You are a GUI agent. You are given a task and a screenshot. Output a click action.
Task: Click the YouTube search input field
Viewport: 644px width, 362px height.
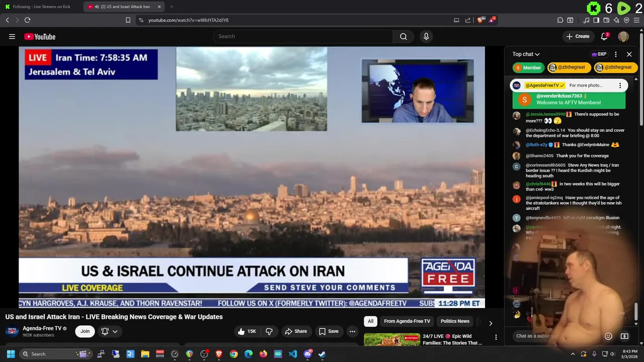pos(303,36)
